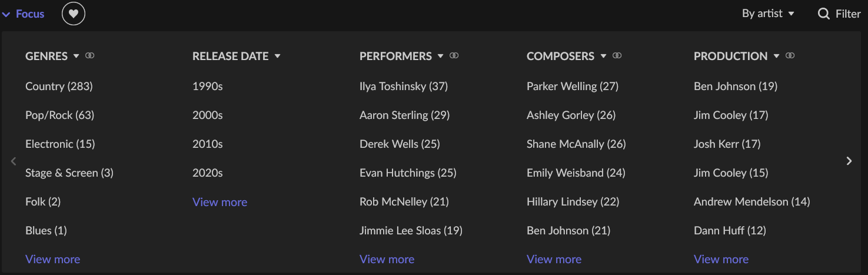The image size is (868, 275).
Task: Click the link icon beside PERFORMERS
Action: [454, 56]
